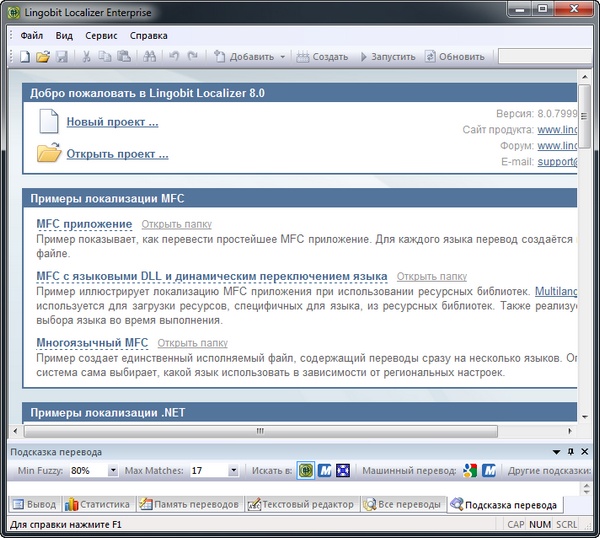Open the Добавить dropdown arrow
Screen dimensions: 600x538
pyautogui.click(x=283, y=57)
